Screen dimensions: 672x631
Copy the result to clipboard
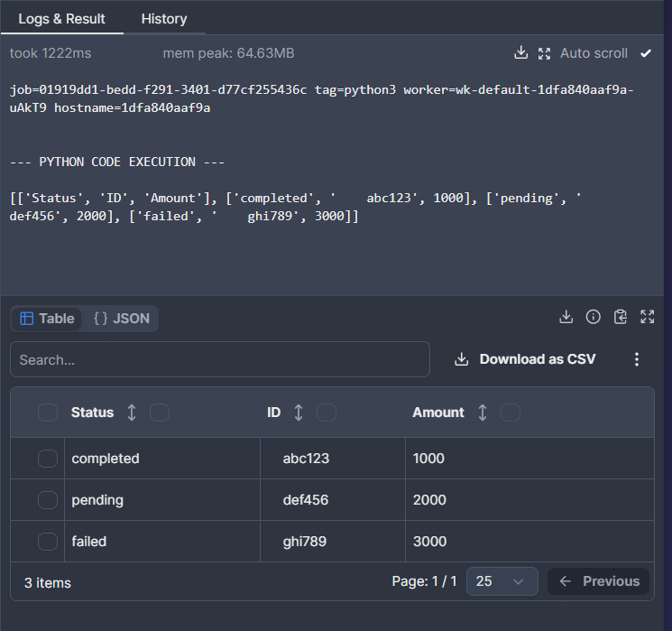coord(621,317)
